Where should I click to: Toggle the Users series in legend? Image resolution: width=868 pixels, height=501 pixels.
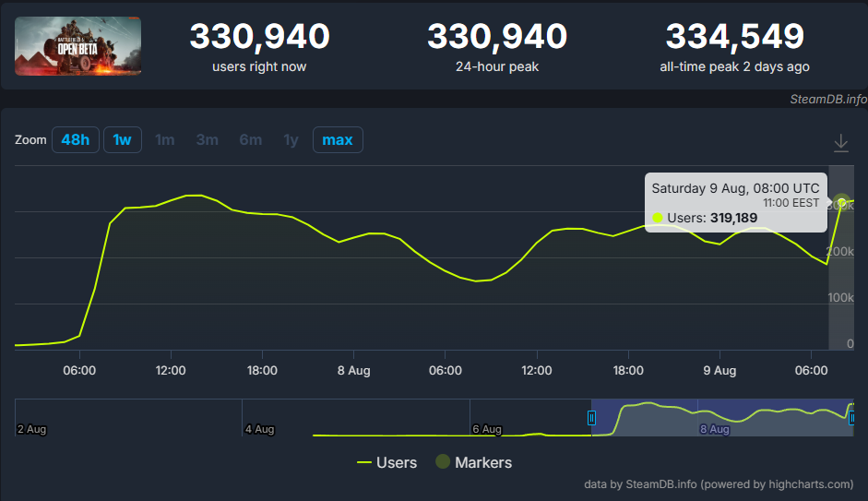click(x=386, y=462)
